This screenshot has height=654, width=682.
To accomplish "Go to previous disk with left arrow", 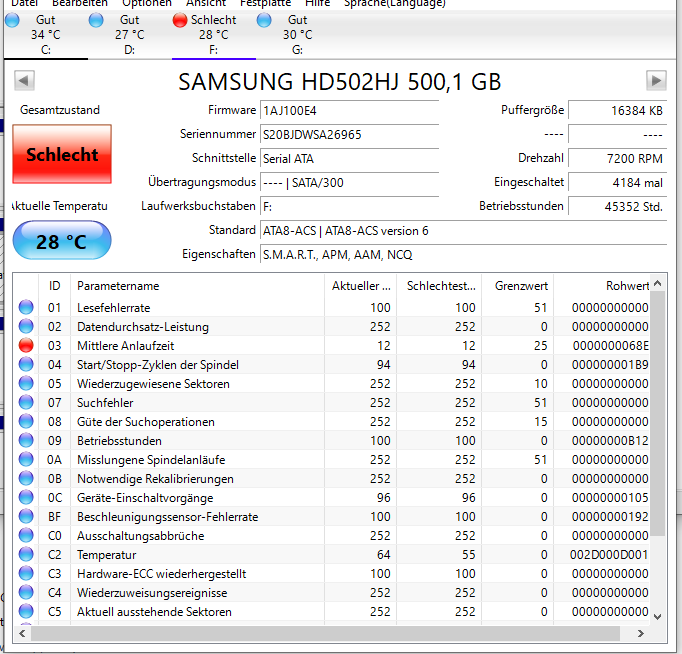I will 24,80.
